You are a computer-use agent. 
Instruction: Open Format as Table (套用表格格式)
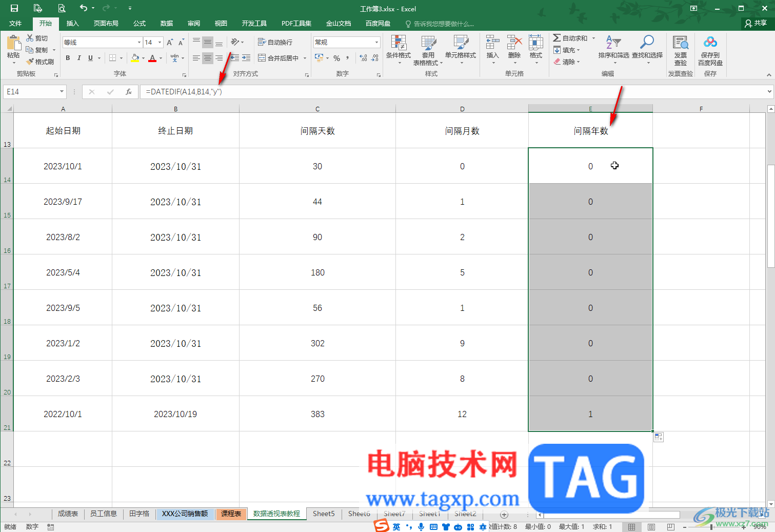coord(428,50)
